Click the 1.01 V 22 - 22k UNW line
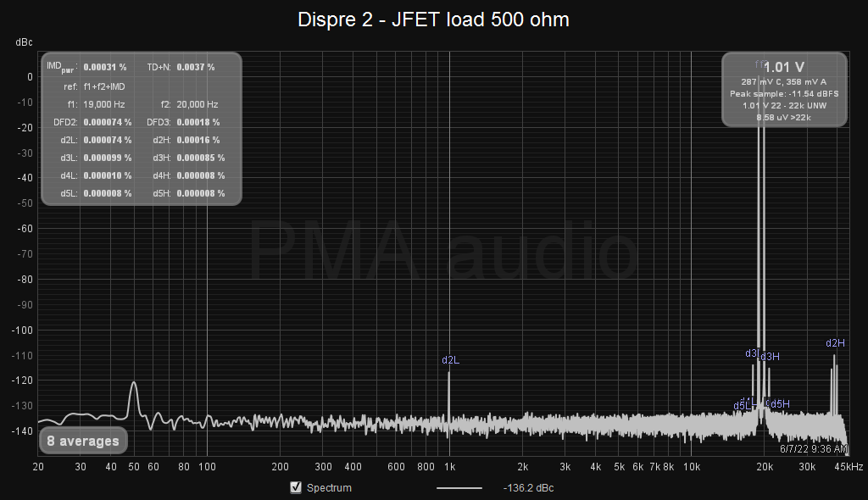This screenshot has height=500, width=868. pyautogui.click(x=784, y=105)
